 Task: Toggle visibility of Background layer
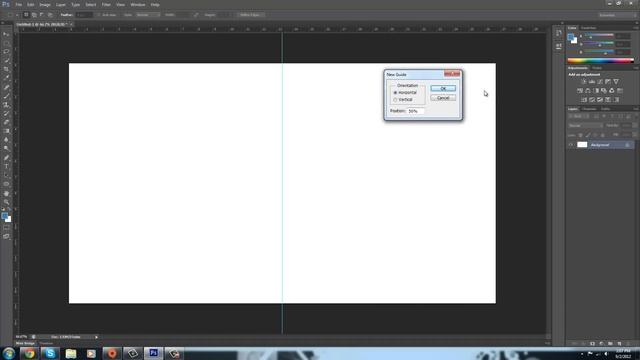571,145
